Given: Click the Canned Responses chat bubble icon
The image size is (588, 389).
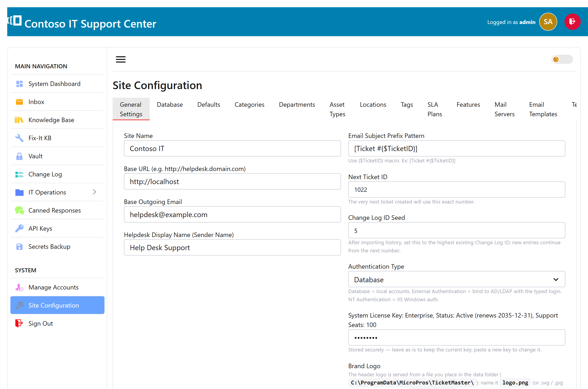Looking at the screenshot, I should [x=19, y=210].
